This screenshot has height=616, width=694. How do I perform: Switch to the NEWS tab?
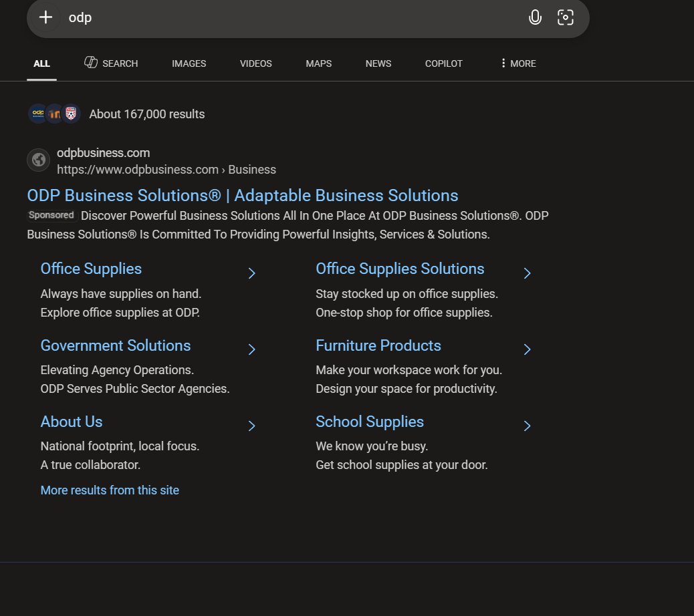click(x=378, y=63)
